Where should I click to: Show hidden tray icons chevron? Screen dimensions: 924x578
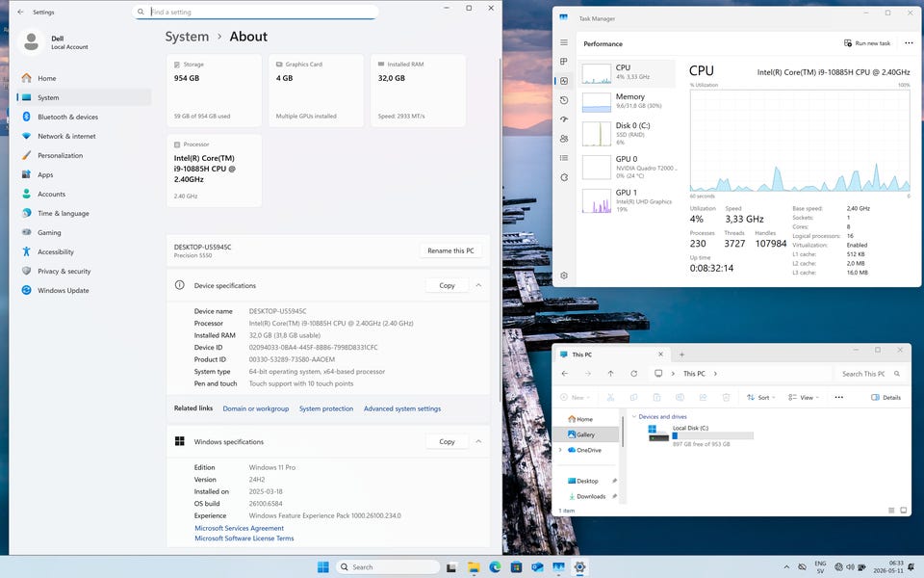tap(786, 566)
